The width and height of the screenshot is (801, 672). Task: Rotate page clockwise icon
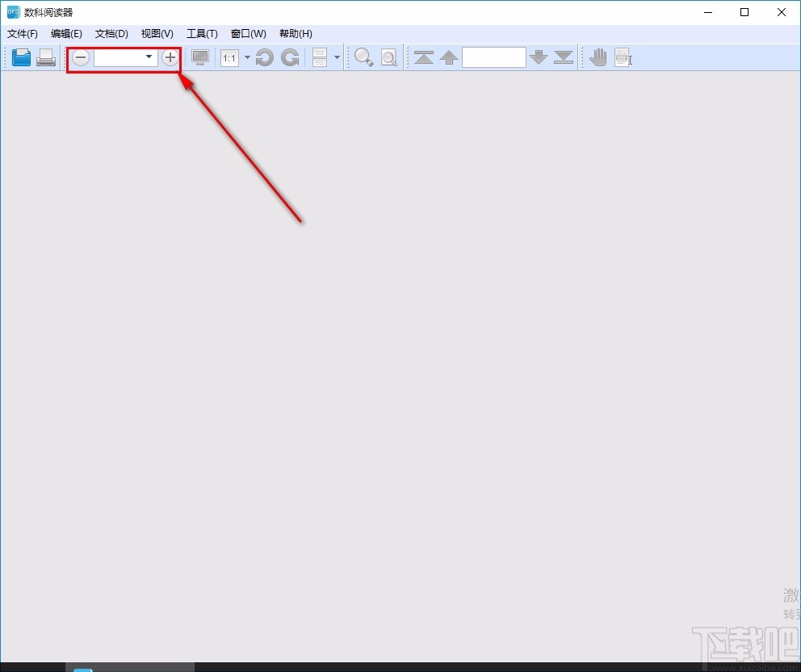(290, 57)
